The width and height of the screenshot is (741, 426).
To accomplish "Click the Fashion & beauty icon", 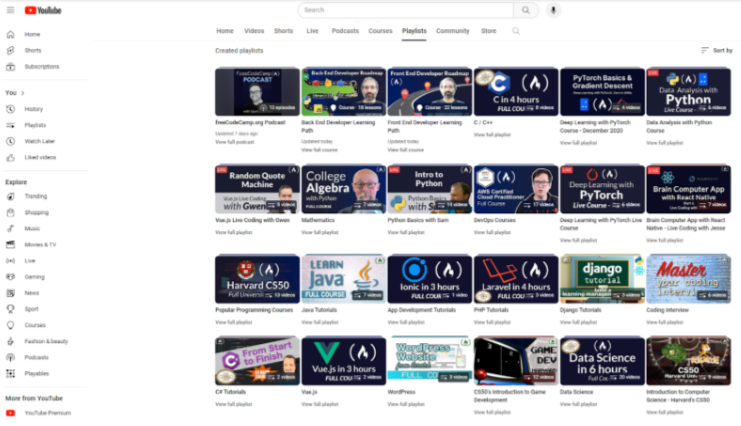I will [x=10, y=341].
